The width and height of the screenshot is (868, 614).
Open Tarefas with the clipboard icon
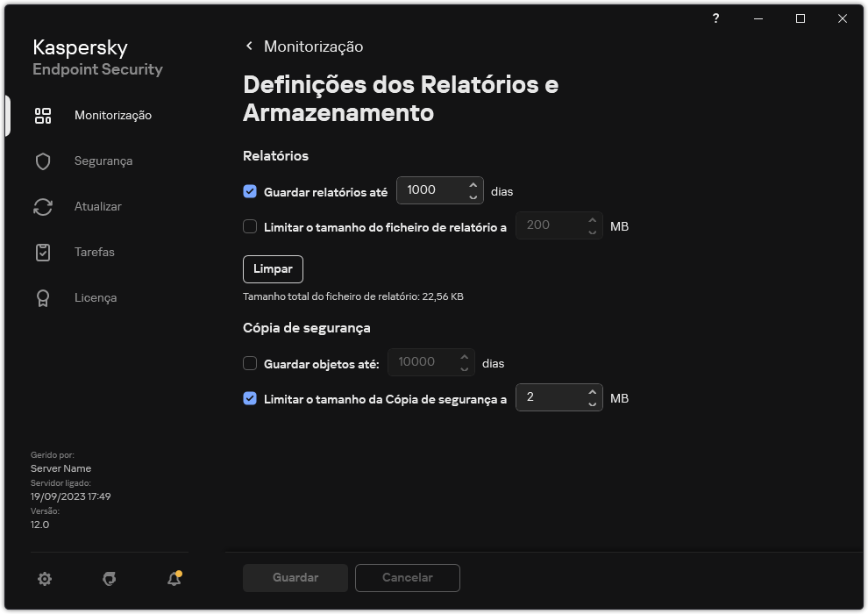(43, 252)
